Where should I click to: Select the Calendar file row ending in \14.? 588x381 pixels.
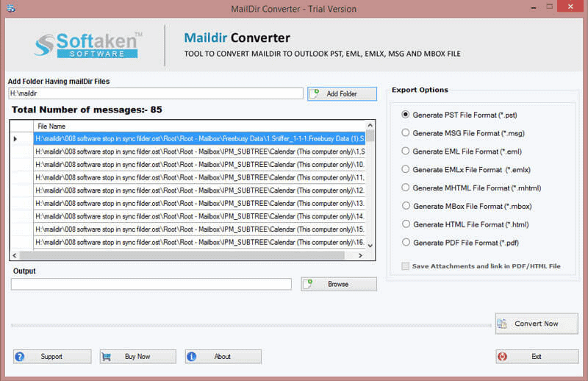pyautogui.click(x=199, y=216)
